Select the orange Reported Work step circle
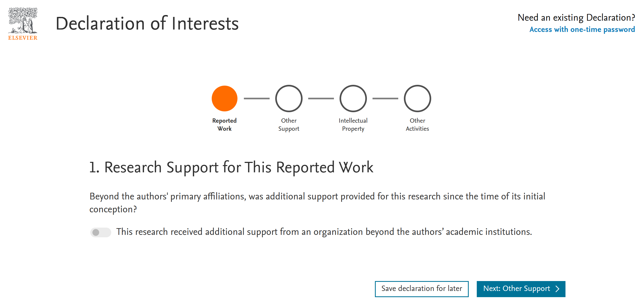This screenshot has height=306, width=644. pos(225,99)
